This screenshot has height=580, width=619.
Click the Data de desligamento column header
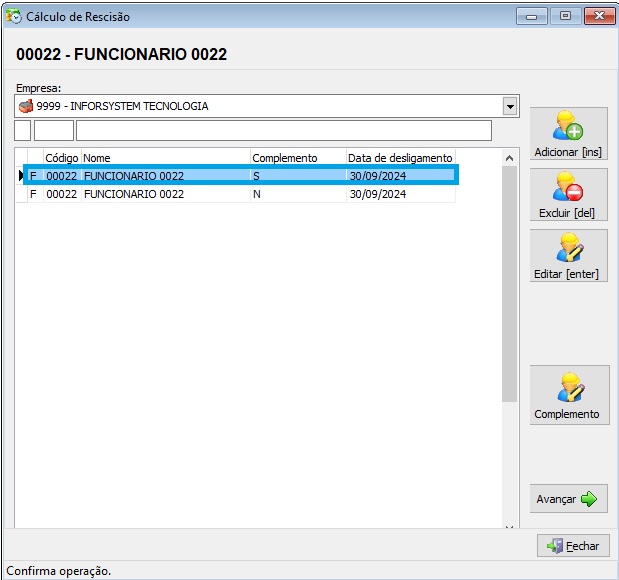[x=400, y=158]
